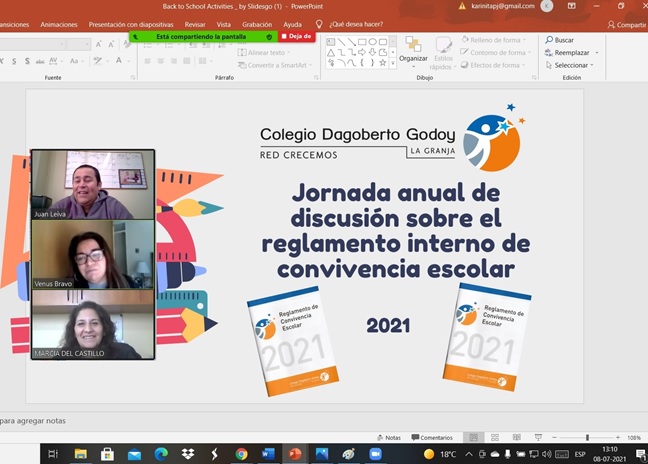Switch to slide sorter view

click(x=495, y=437)
